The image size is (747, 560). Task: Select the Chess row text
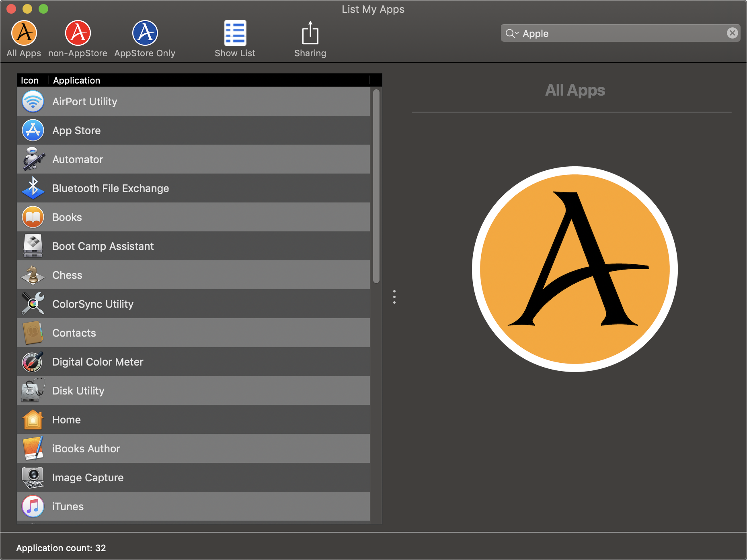67,275
